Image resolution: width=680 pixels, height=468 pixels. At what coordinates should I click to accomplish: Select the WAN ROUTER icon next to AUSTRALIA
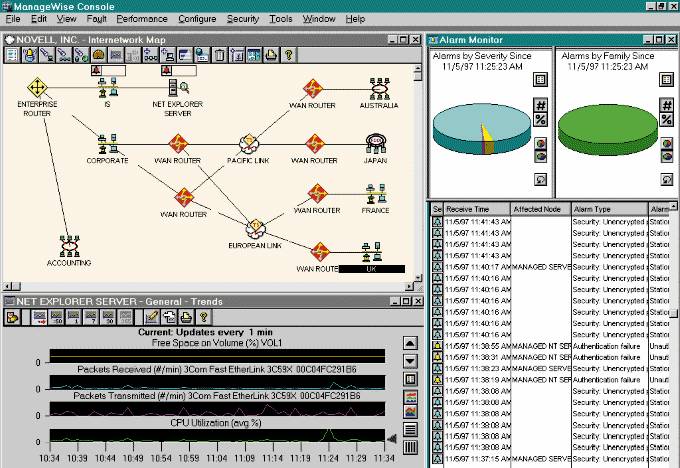(x=313, y=89)
